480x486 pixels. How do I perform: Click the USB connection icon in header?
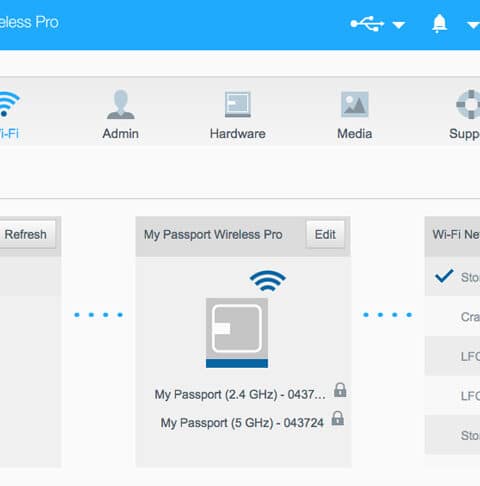pos(367,24)
